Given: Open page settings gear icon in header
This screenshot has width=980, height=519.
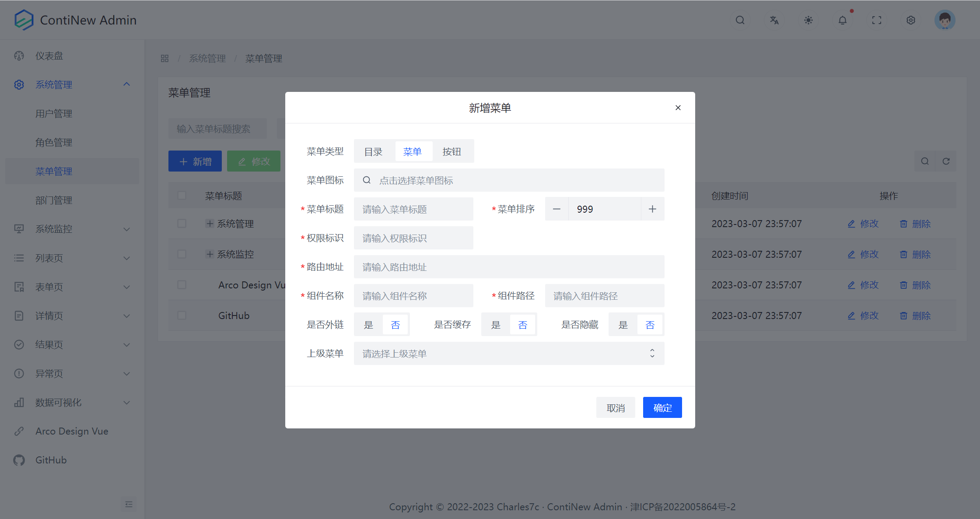Looking at the screenshot, I should tap(911, 20).
